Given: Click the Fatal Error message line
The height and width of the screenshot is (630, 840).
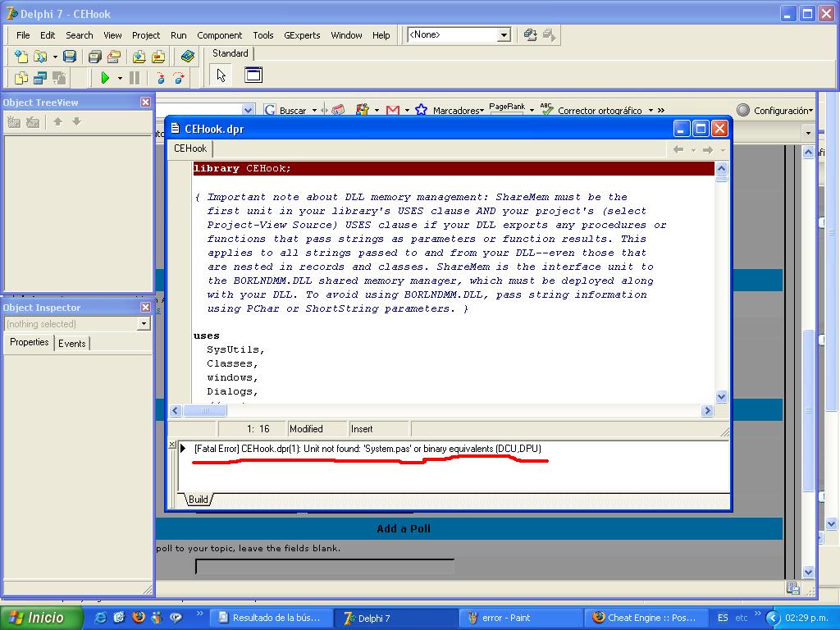Looking at the screenshot, I should coord(367,449).
